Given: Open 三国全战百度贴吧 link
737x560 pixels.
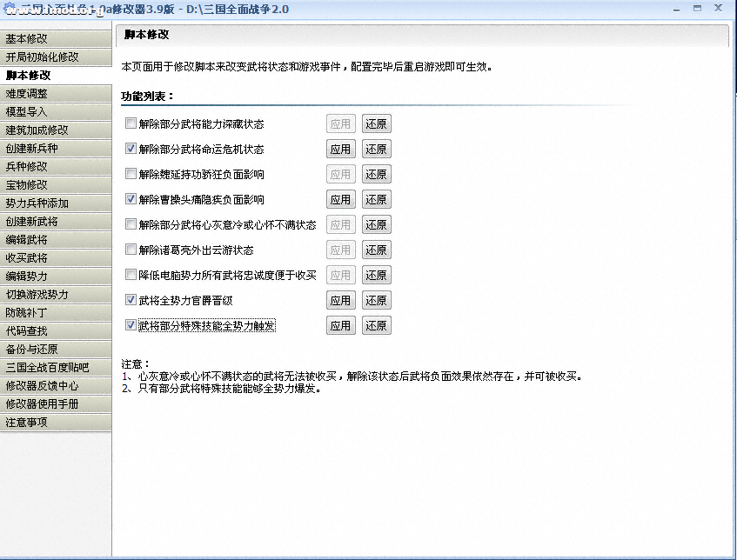Looking at the screenshot, I should [56, 367].
